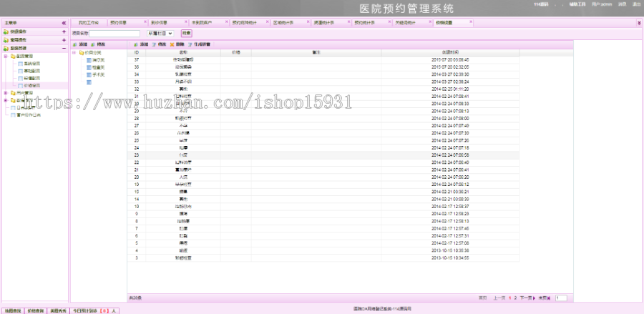Open the 所属栏目 dropdown
The width and height of the screenshot is (644, 314).
click(160, 33)
